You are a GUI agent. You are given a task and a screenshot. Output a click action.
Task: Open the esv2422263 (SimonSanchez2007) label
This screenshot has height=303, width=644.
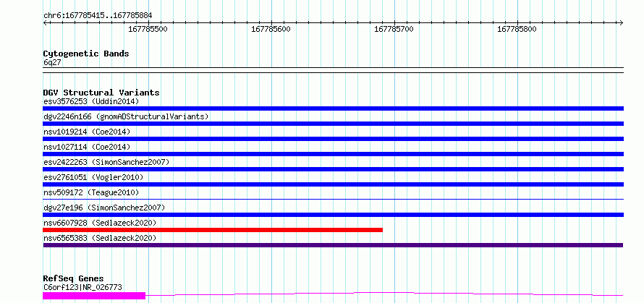coord(106,162)
